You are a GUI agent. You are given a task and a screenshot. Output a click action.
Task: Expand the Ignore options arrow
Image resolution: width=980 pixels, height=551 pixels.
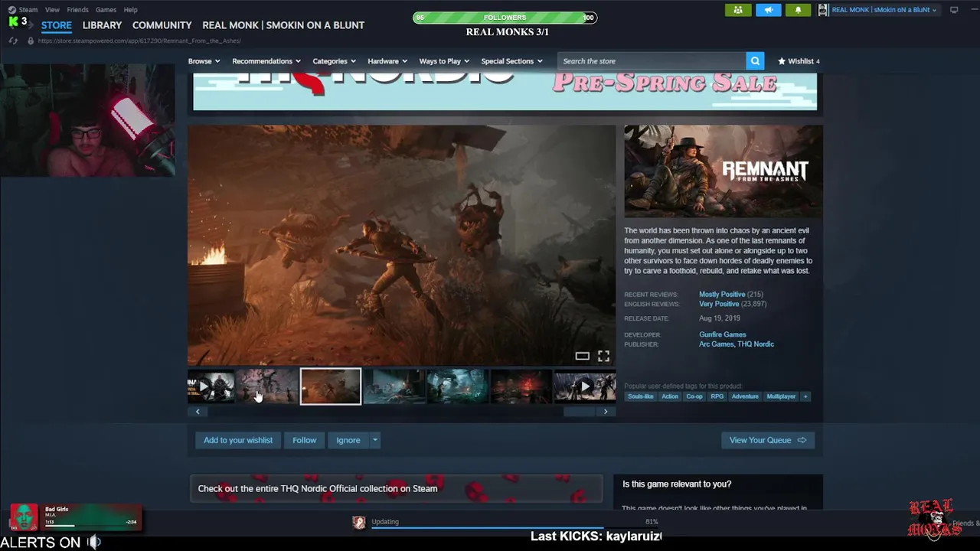click(x=374, y=440)
